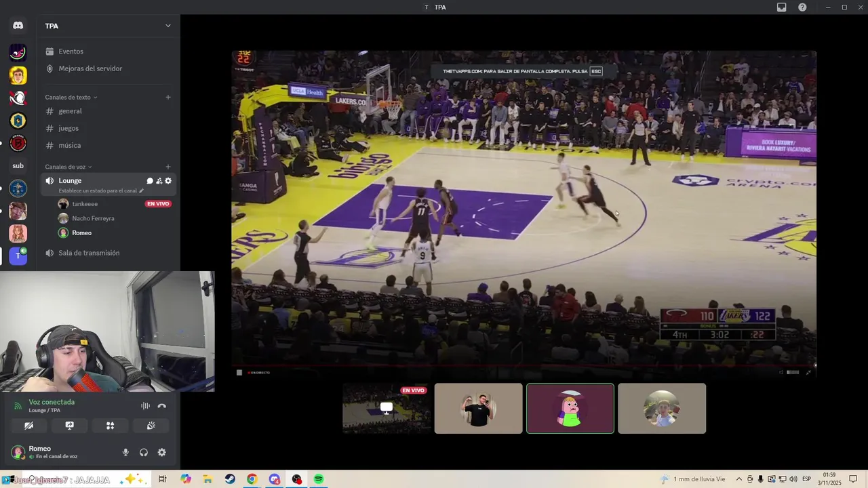
Task: Open 'Mejoras del servidor'
Action: (108, 68)
